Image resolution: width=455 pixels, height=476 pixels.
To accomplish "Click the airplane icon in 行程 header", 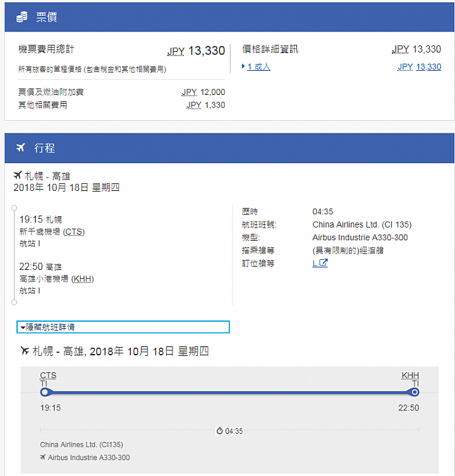I will [x=20, y=148].
